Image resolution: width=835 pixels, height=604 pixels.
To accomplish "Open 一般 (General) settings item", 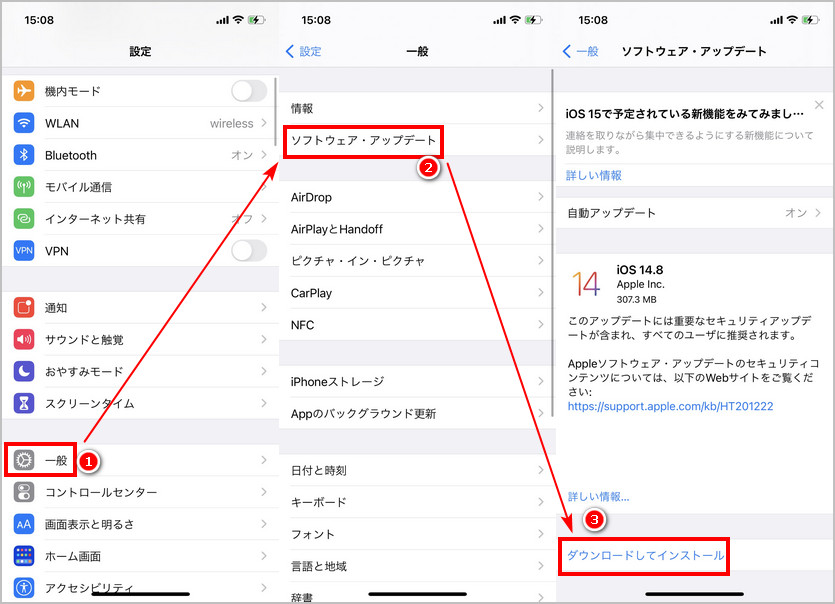I will tap(55, 460).
